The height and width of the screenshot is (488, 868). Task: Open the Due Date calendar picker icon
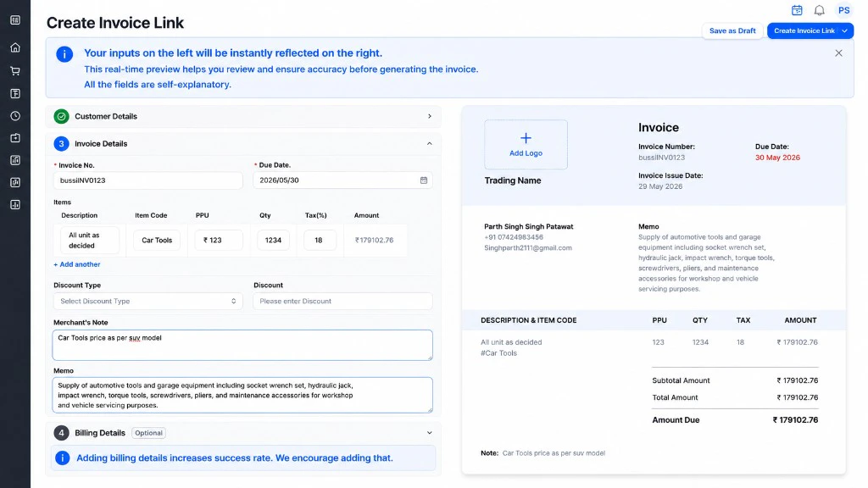tap(424, 180)
